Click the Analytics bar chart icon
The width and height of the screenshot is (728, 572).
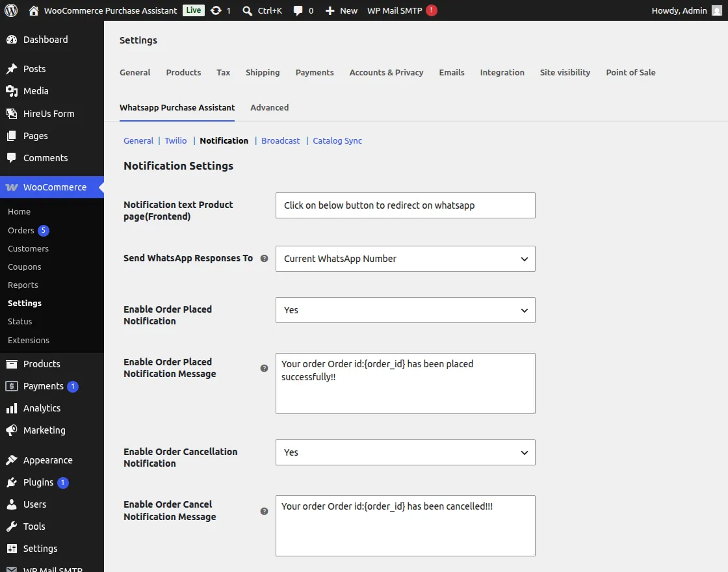tap(12, 409)
